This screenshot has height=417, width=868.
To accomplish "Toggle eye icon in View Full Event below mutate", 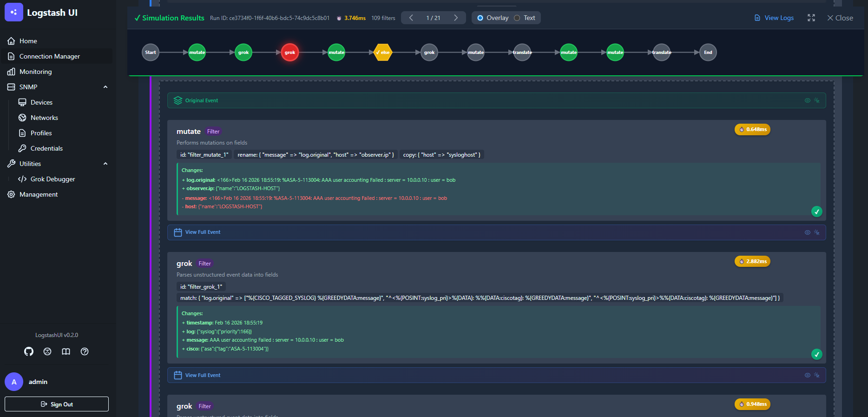I will [x=808, y=232].
